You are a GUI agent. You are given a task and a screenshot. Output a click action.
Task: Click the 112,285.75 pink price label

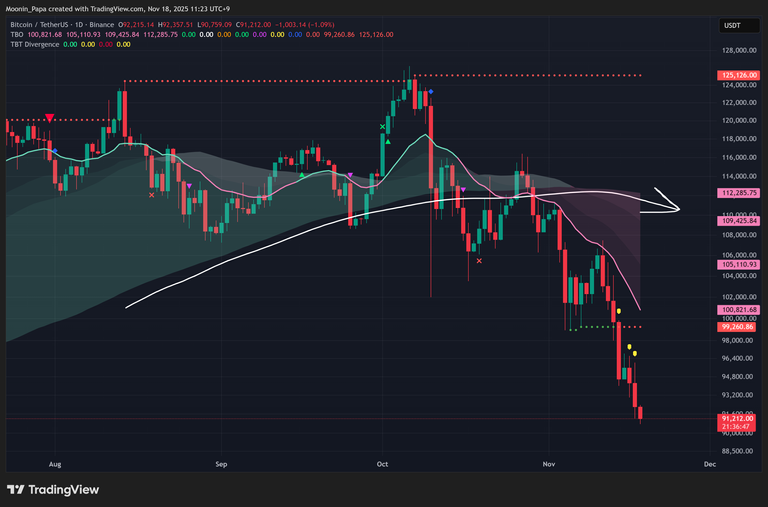click(x=739, y=193)
